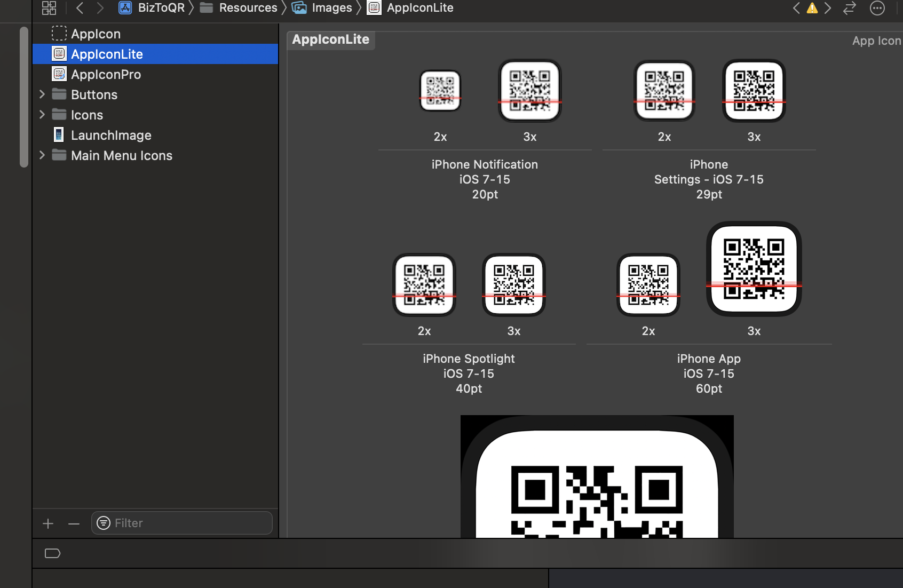The height and width of the screenshot is (588, 903).
Task: Click the iPhone Notification 20pt label
Action: 485,179
